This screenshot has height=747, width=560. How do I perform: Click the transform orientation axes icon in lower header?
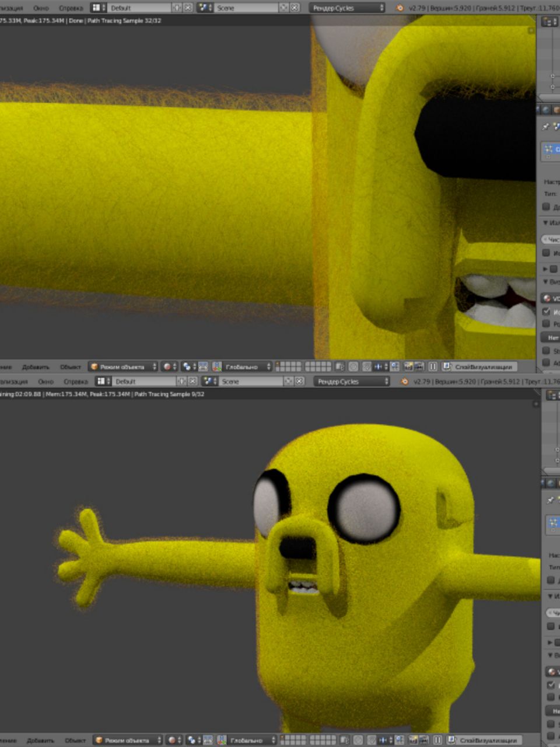pos(222,740)
